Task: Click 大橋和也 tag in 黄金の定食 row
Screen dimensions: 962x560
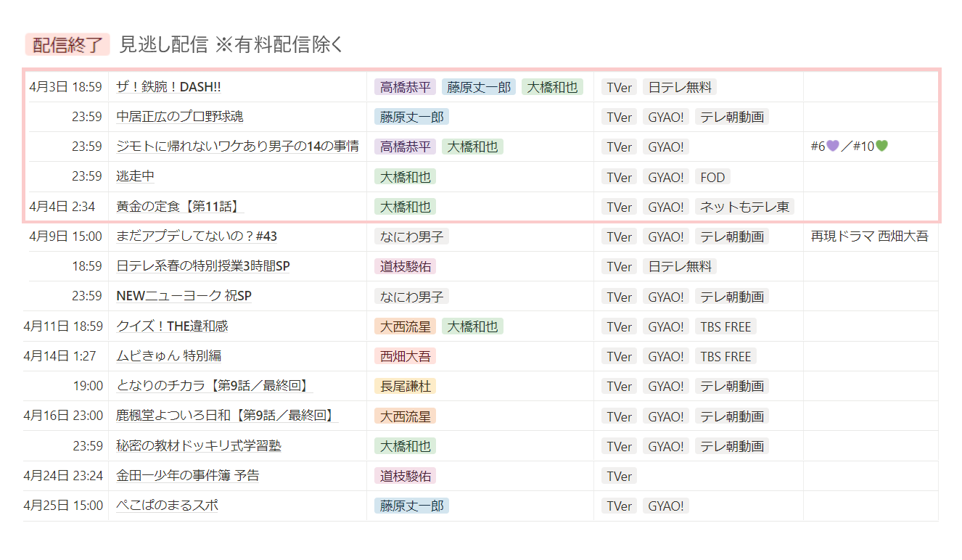Action: [406, 207]
